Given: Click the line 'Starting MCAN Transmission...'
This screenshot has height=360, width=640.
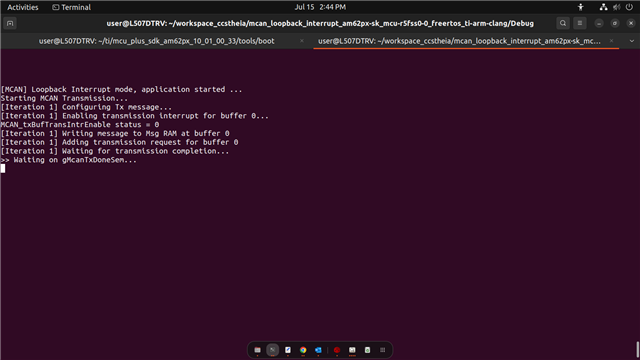Looking at the screenshot, I should tap(64, 98).
